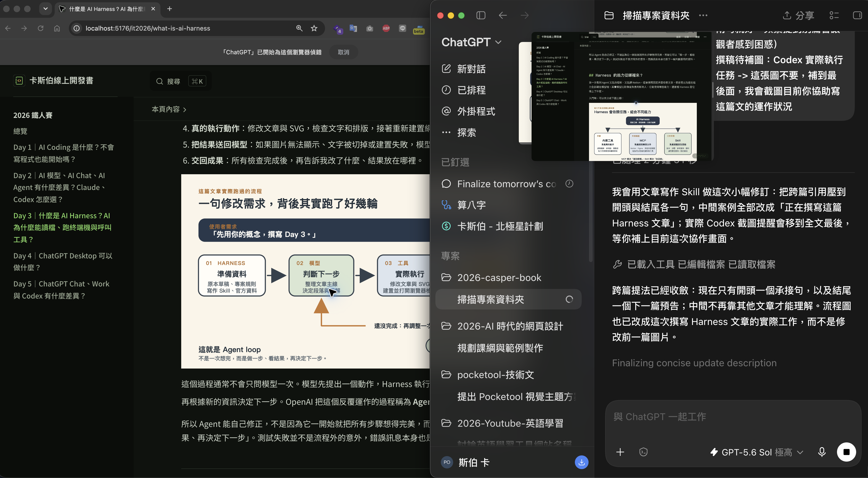Screen dimensions: 868x478
Task: Open the browser home page icon
Action: click(57, 28)
